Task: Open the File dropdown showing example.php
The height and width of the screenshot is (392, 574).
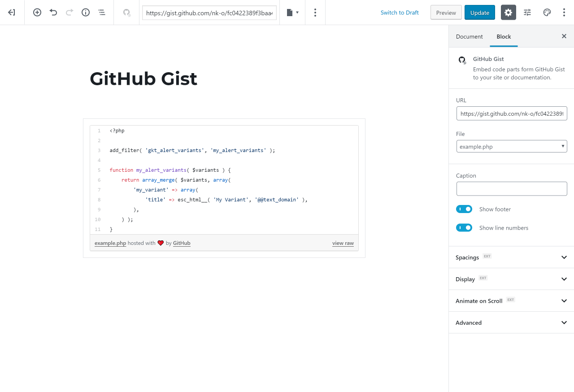Action: [x=512, y=146]
